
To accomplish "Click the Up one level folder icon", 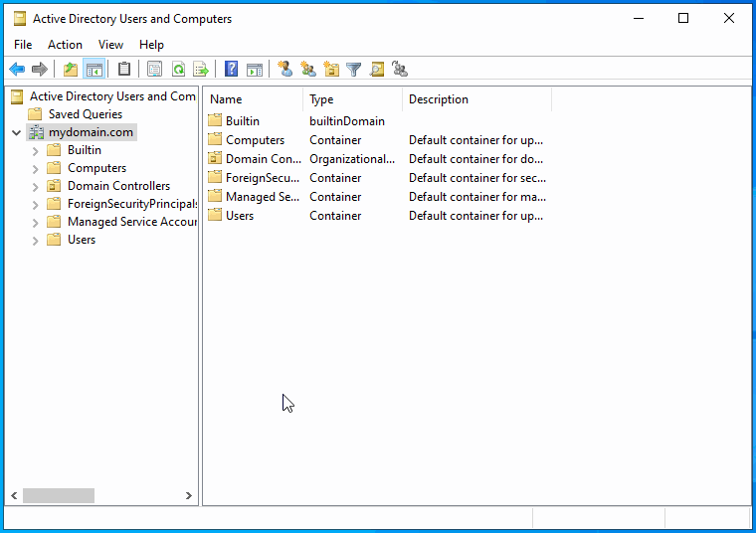I will point(71,70).
